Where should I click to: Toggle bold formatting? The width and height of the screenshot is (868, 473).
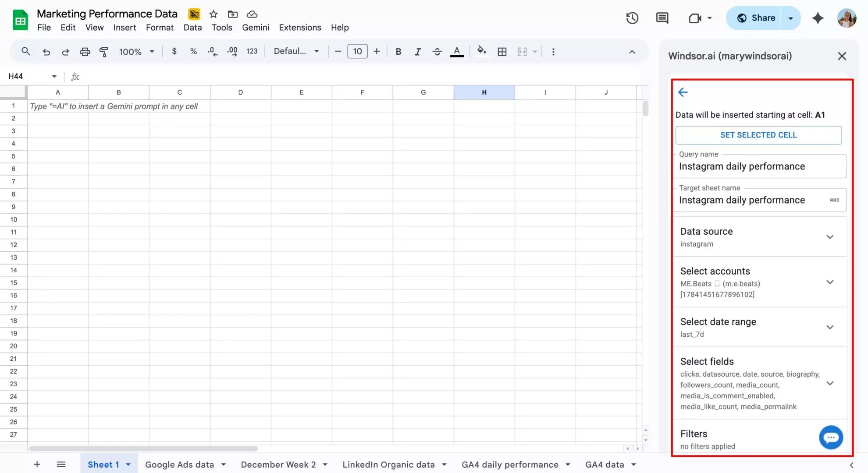398,51
